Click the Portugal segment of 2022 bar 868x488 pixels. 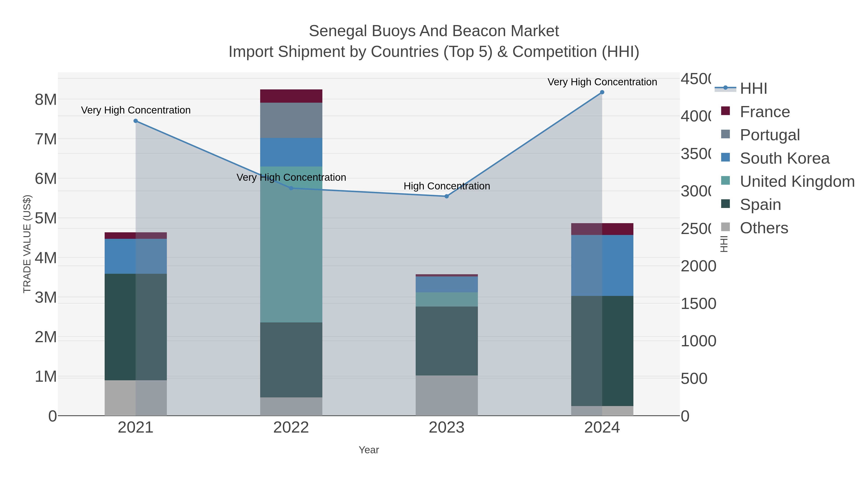(x=291, y=120)
